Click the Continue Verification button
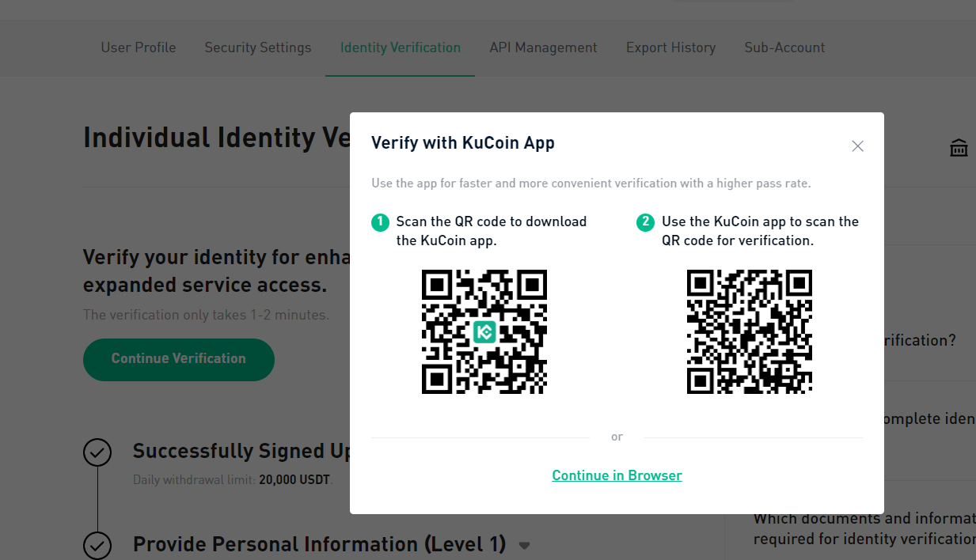Viewport: 976px width, 560px height. pyautogui.click(x=179, y=359)
